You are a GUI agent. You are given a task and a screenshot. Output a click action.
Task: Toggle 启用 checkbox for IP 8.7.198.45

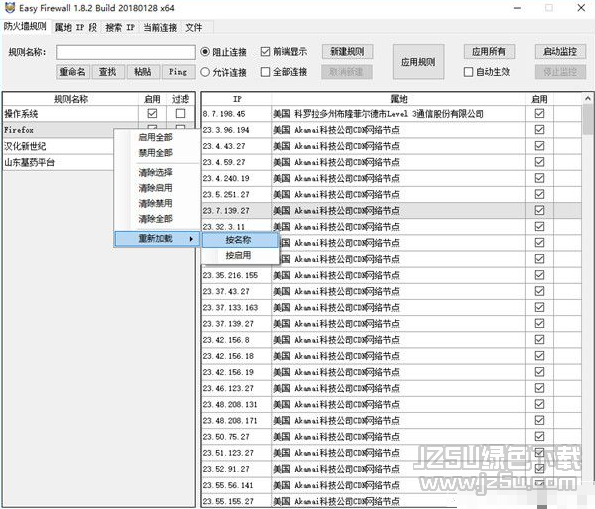click(x=539, y=113)
